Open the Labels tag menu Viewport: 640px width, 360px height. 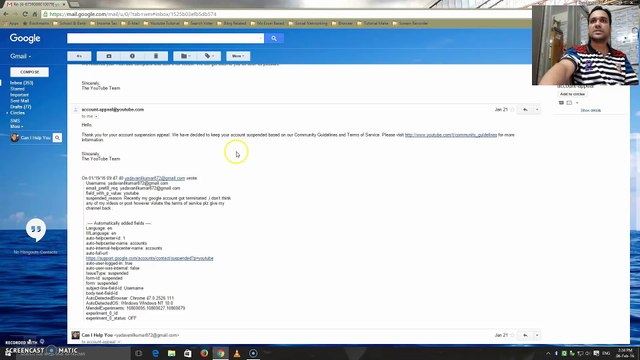[209, 56]
